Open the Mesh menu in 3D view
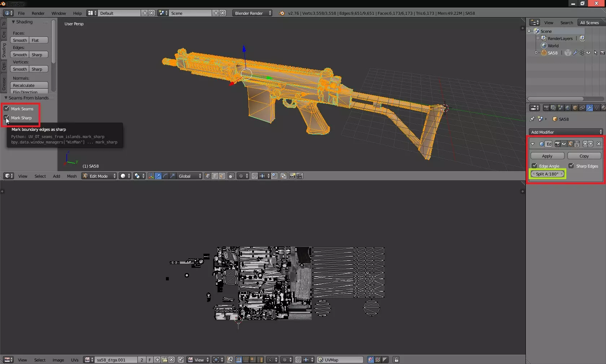Viewport: 606px width, 364px height. coord(72,176)
